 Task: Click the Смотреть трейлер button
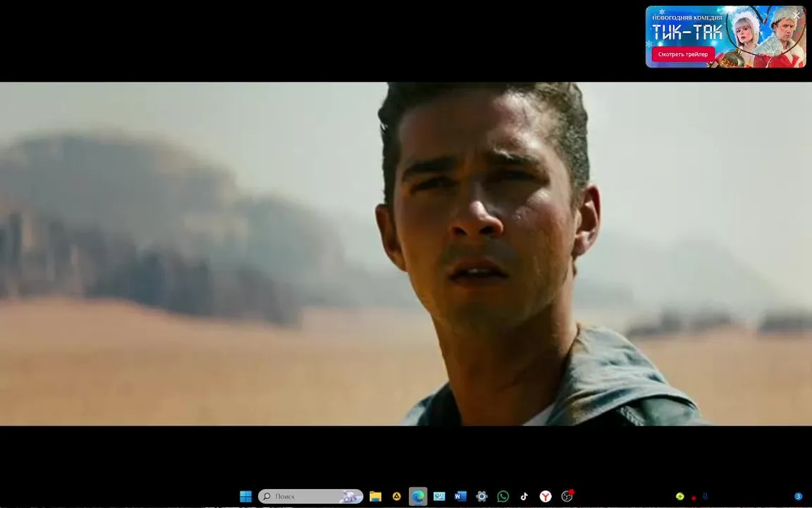point(683,54)
